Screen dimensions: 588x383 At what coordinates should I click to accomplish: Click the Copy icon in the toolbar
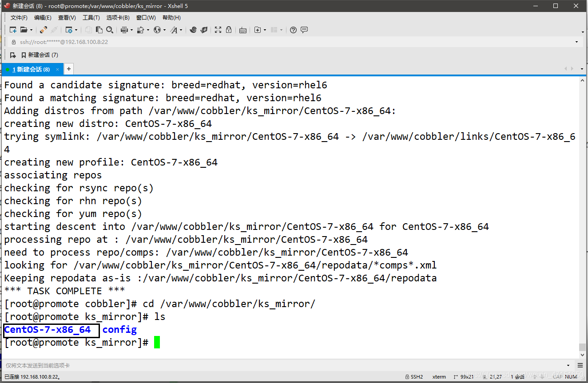(88, 30)
